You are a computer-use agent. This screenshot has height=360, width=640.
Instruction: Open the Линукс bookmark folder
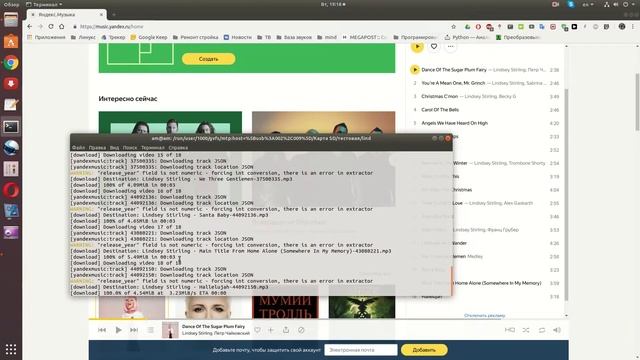(83, 37)
